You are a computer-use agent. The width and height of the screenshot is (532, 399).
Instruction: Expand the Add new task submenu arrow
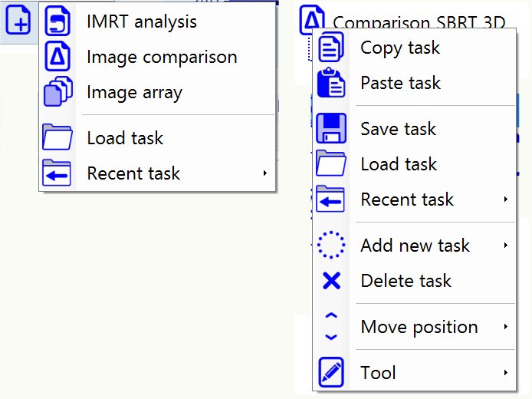click(506, 246)
